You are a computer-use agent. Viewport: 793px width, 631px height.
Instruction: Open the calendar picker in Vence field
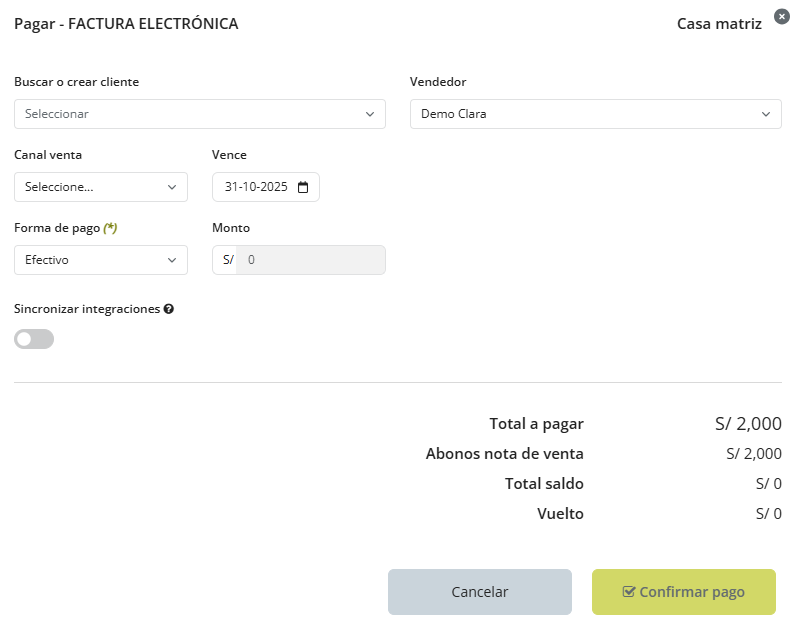[303, 187]
